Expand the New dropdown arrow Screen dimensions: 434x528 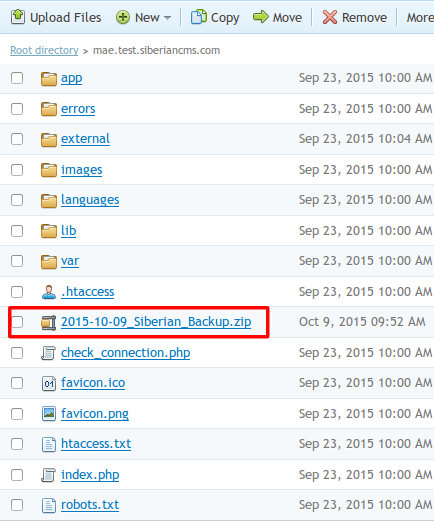[167, 18]
